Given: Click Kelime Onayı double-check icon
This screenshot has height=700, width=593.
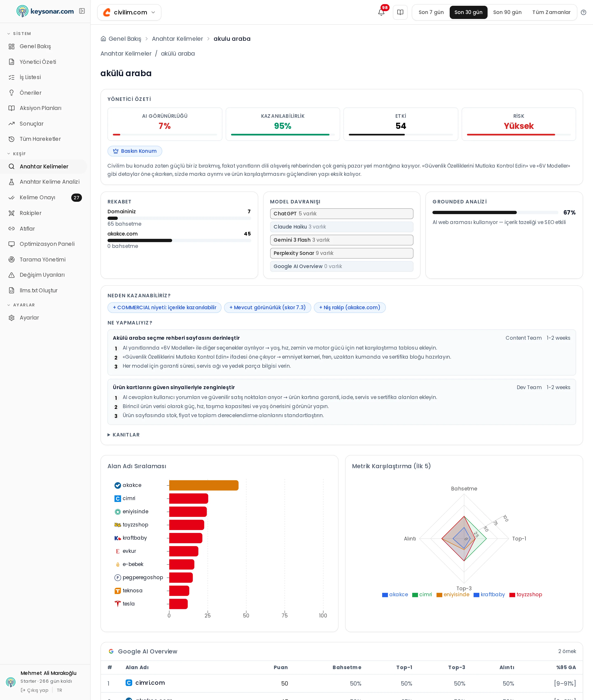Looking at the screenshot, I should (12, 198).
